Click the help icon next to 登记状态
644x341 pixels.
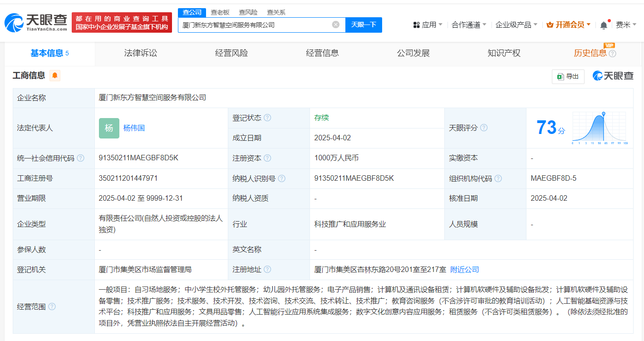267,118
